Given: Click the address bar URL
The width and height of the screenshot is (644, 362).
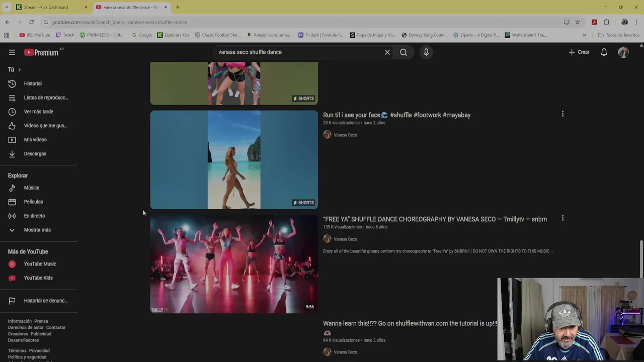Looking at the screenshot, I should point(120,22).
